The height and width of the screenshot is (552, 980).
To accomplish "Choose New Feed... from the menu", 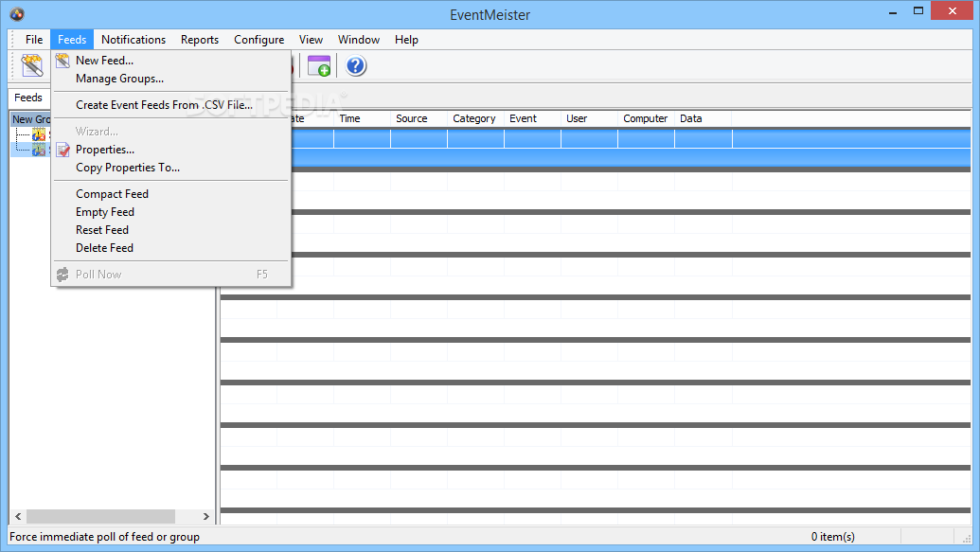I will tap(170, 61).
